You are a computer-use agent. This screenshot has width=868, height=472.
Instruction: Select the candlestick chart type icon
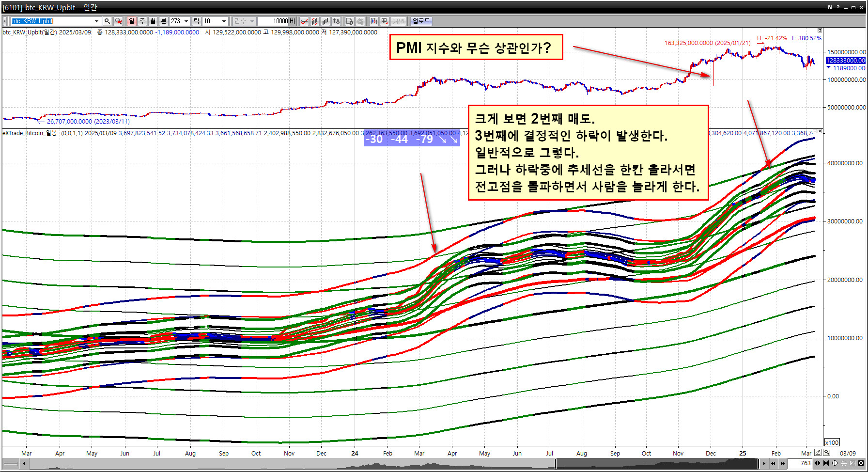(315, 21)
